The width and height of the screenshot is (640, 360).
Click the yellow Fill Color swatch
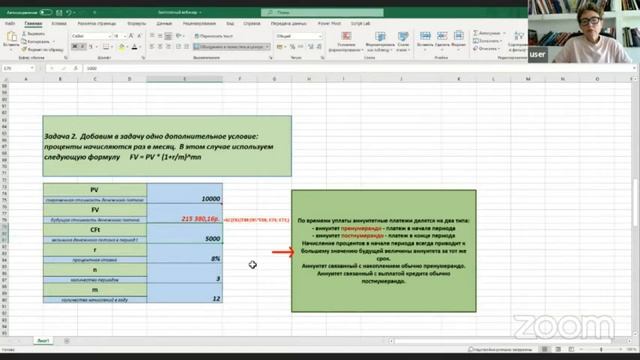(x=122, y=47)
